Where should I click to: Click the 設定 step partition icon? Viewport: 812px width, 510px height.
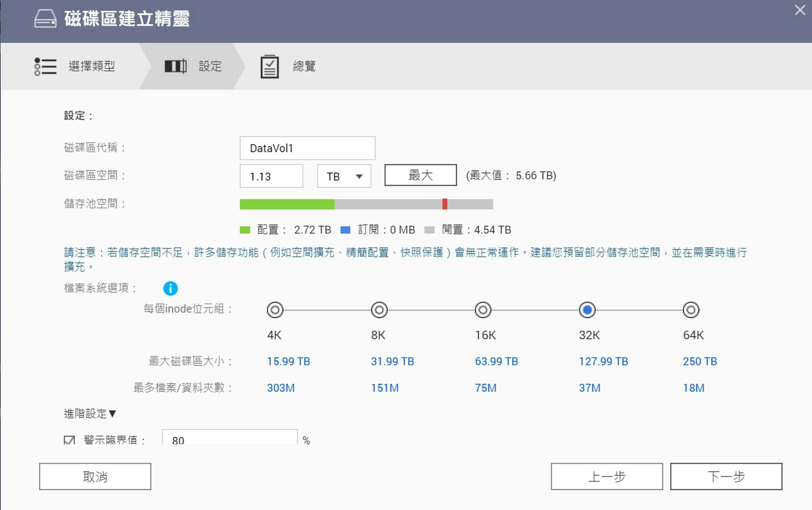[x=175, y=66]
